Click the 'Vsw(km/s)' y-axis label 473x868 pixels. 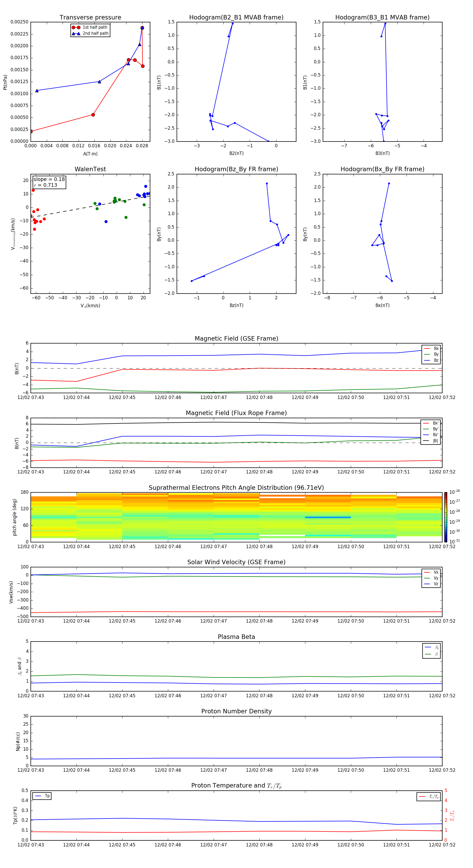pos(11,592)
